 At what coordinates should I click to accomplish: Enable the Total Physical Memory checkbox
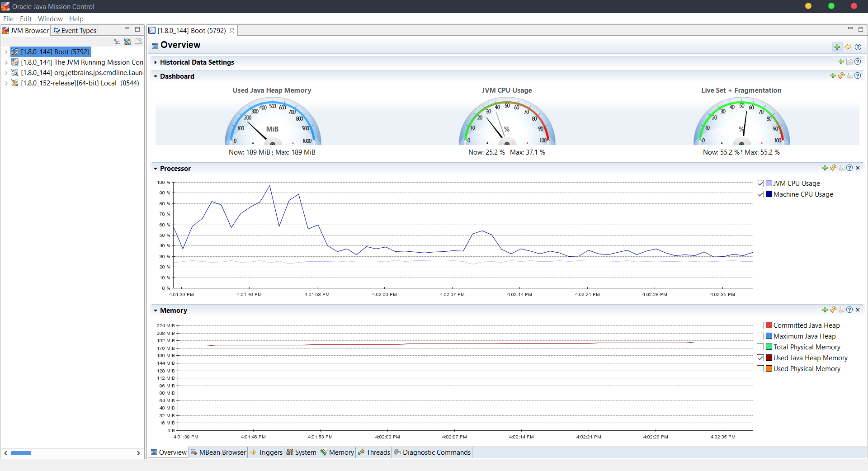(760, 347)
